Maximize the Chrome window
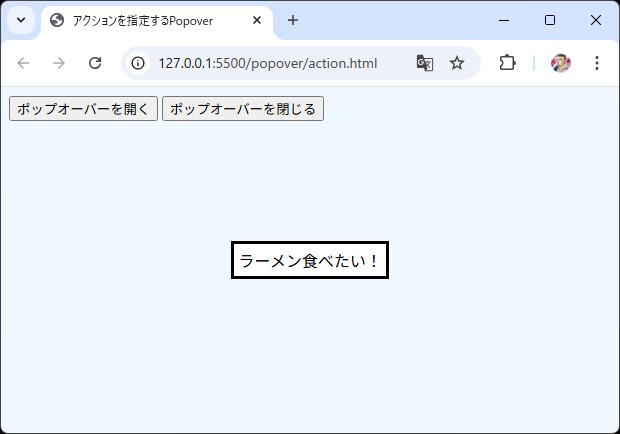The height and width of the screenshot is (434, 620). click(550, 20)
